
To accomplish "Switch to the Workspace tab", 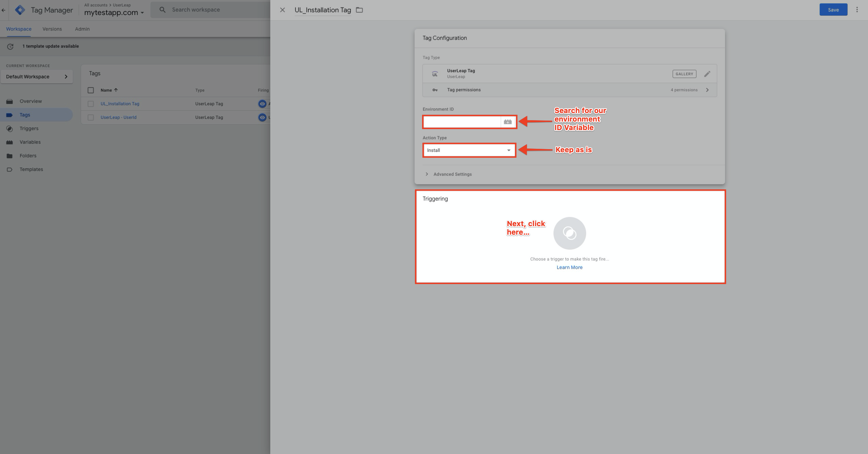I will (19, 29).
